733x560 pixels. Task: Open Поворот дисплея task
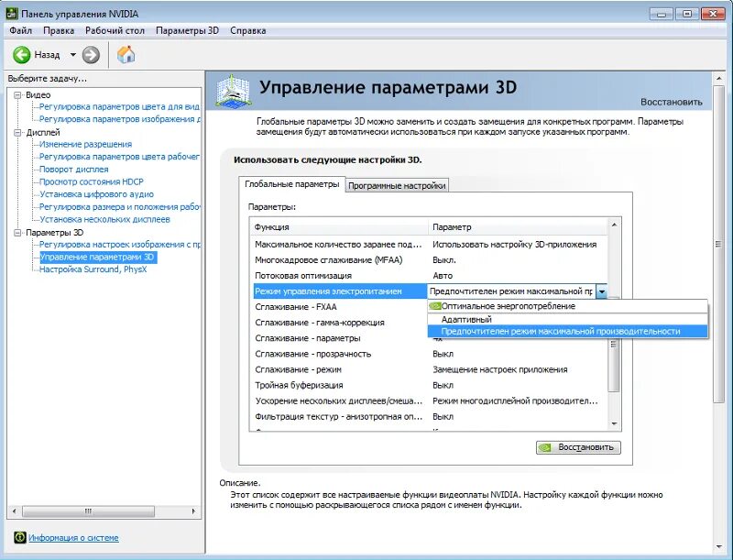click(74, 170)
